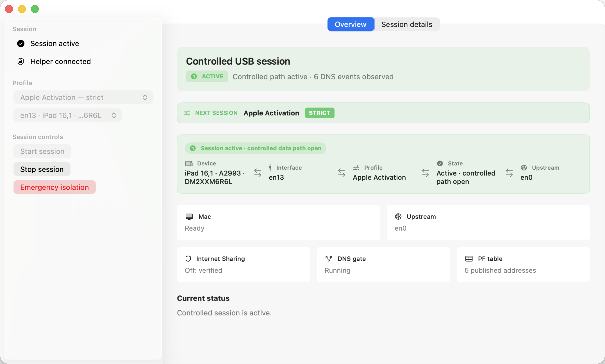Viewport: 605px width, 364px height.
Task: Click the Mac display icon
Action: point(189,217)
